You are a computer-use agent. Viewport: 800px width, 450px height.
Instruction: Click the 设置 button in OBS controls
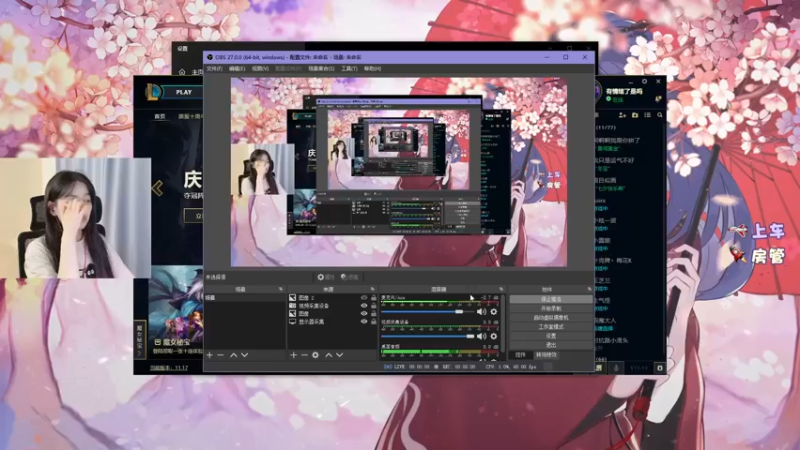click(x=551, y=336)
